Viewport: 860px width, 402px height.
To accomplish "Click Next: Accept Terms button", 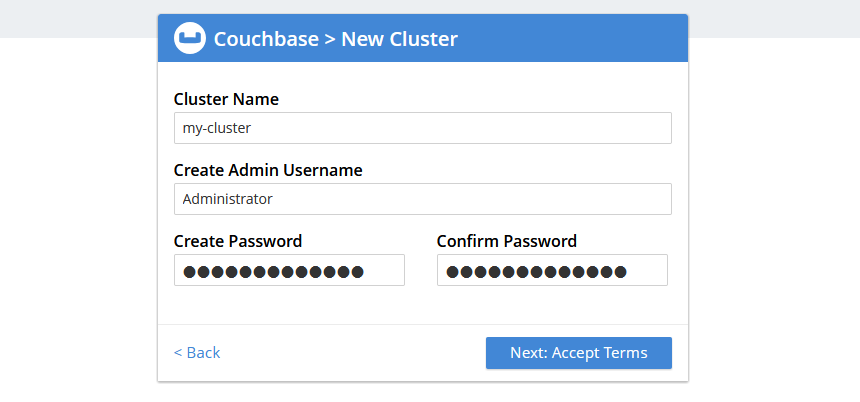I will [x=579, y=353].
